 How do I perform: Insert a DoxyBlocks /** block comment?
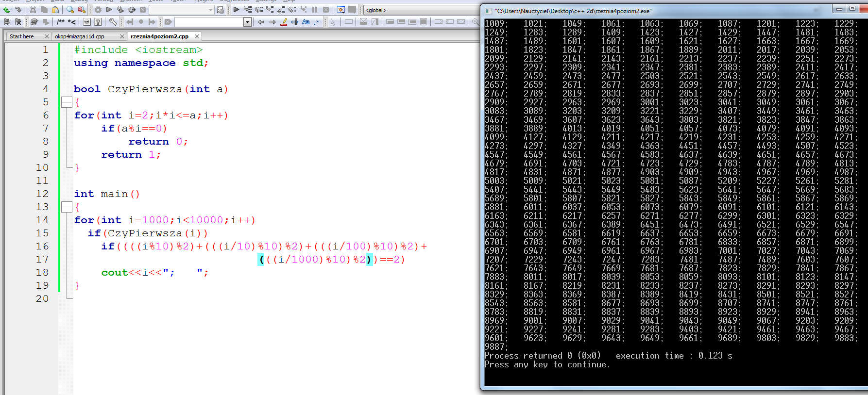pos(61,22)
